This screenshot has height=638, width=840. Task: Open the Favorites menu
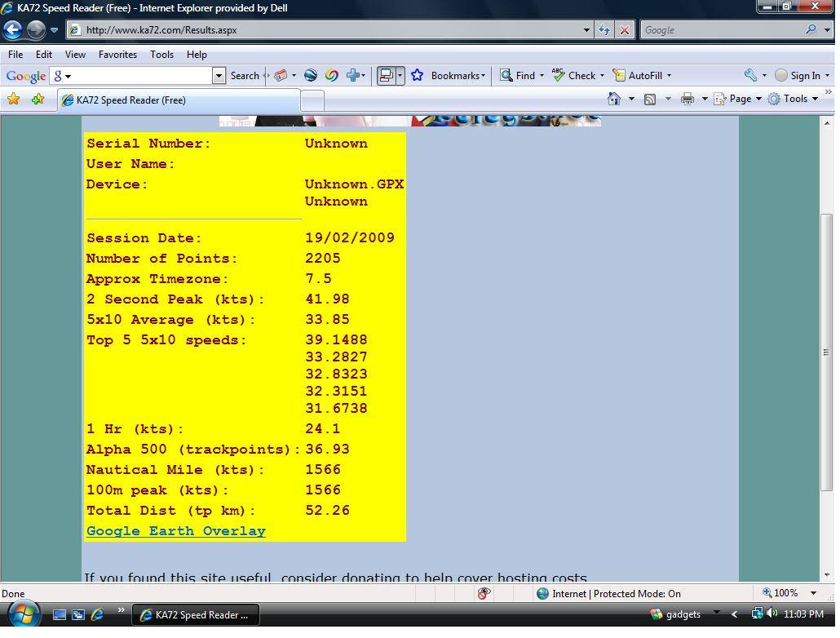click(x=117, y=55)
